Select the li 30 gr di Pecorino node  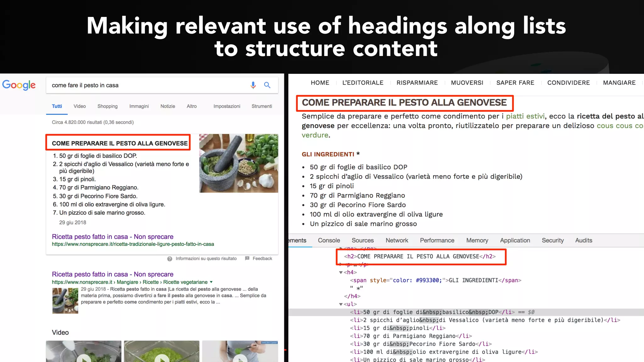pos(421,344)
